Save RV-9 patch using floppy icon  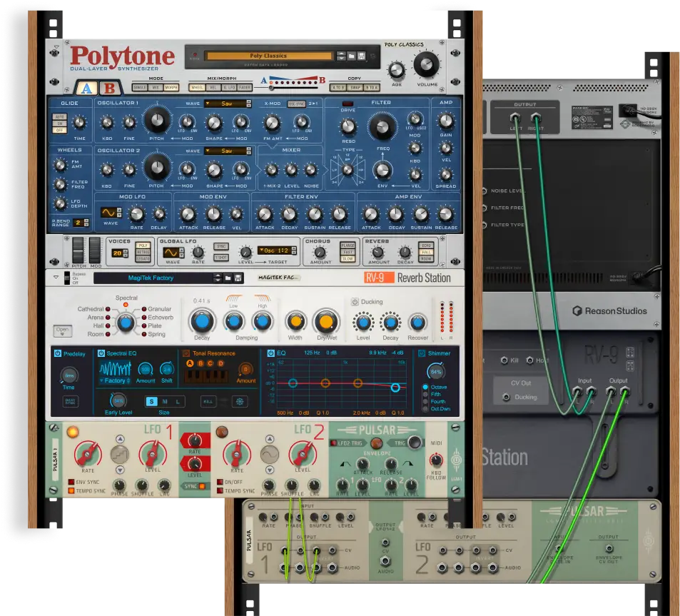(x=238, y=278)
